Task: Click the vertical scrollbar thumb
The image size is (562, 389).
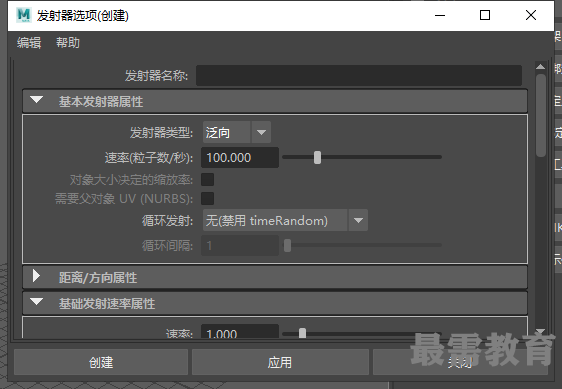Action: (540, 115)
